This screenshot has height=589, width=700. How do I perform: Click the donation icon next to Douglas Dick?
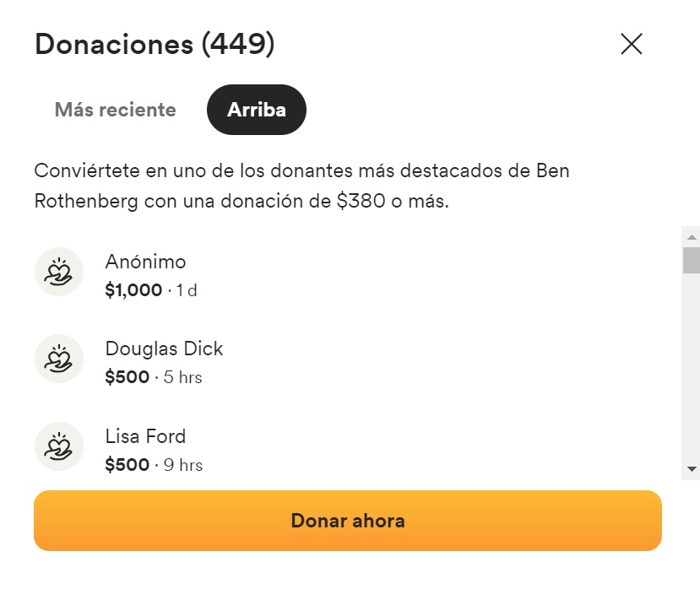click(x=58, y=359)
